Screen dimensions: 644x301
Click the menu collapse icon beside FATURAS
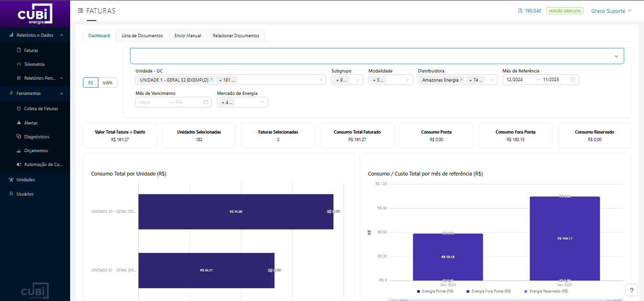point(80,10)
